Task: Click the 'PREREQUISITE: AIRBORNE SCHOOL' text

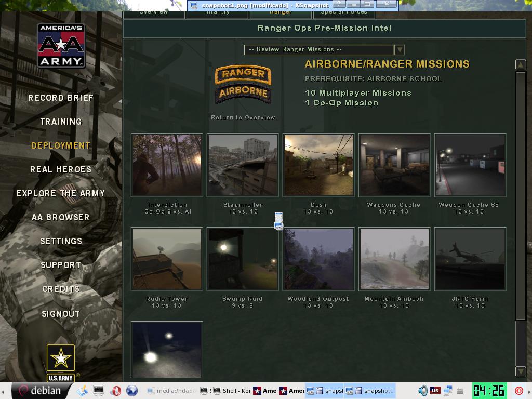Action: [373, 79]
